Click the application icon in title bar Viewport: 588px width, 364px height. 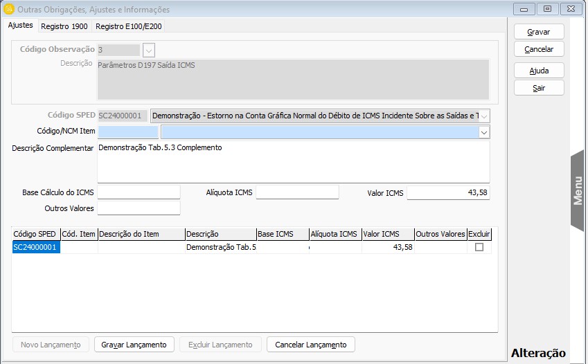click(9, 10)
